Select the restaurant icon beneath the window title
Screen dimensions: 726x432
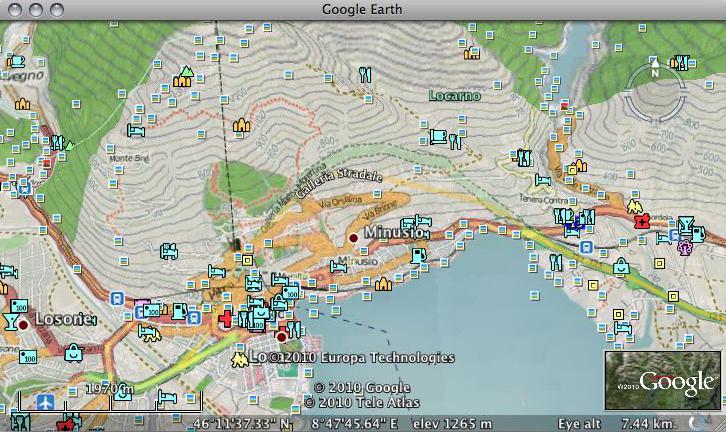coord(365,75)
